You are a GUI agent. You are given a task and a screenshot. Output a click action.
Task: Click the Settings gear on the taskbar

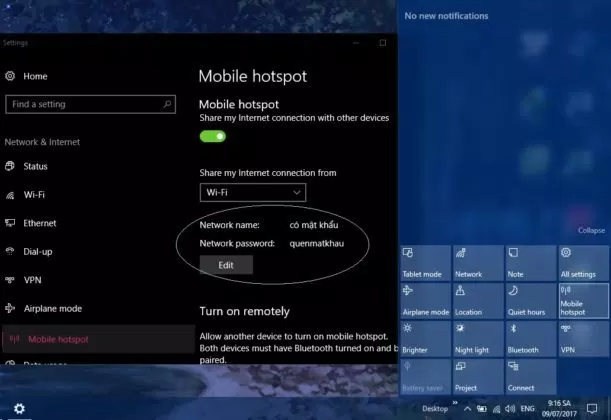[19, 408]
